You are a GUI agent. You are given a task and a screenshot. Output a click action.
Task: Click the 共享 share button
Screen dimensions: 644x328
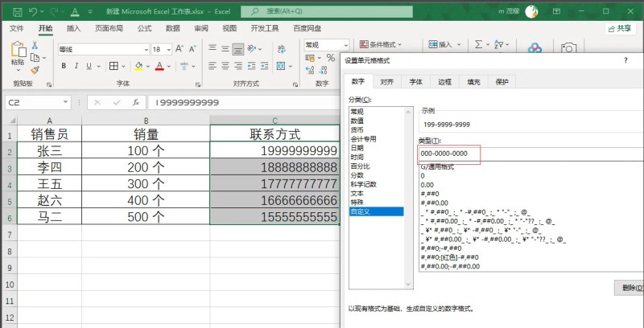(x=620, y=28)
